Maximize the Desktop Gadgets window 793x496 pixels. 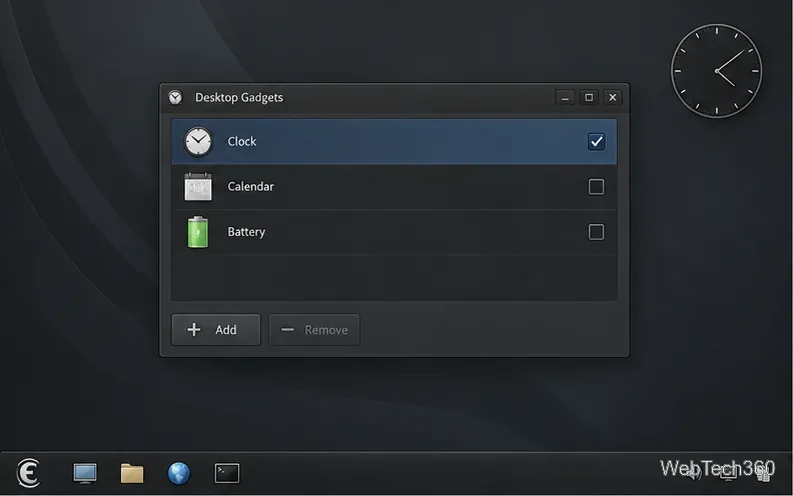click(589, 97)
